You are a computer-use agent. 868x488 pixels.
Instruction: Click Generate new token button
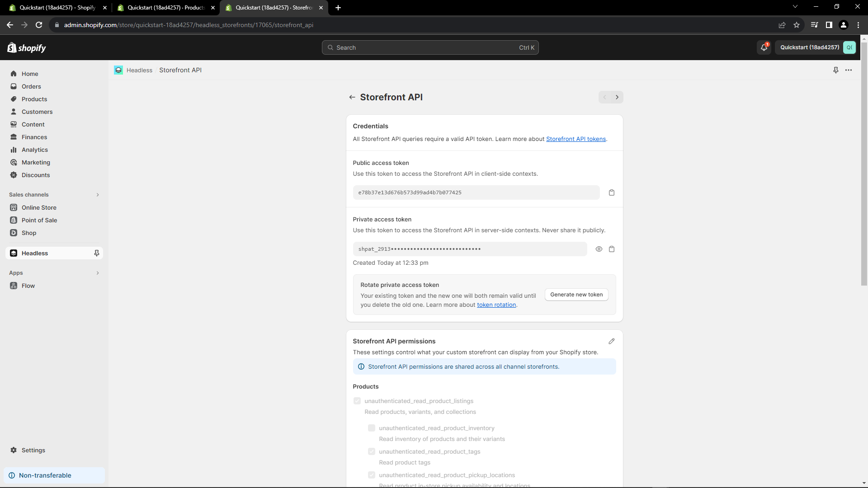pos(576,295)
